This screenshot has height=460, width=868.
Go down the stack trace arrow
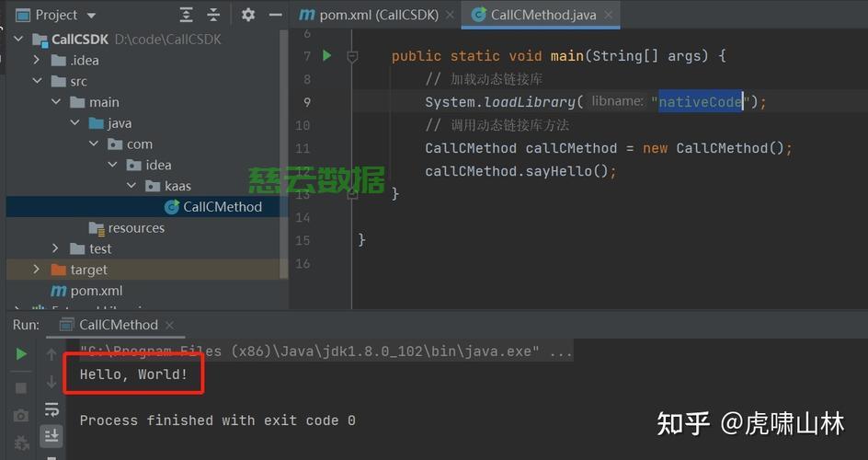click(x=51, y=382)
